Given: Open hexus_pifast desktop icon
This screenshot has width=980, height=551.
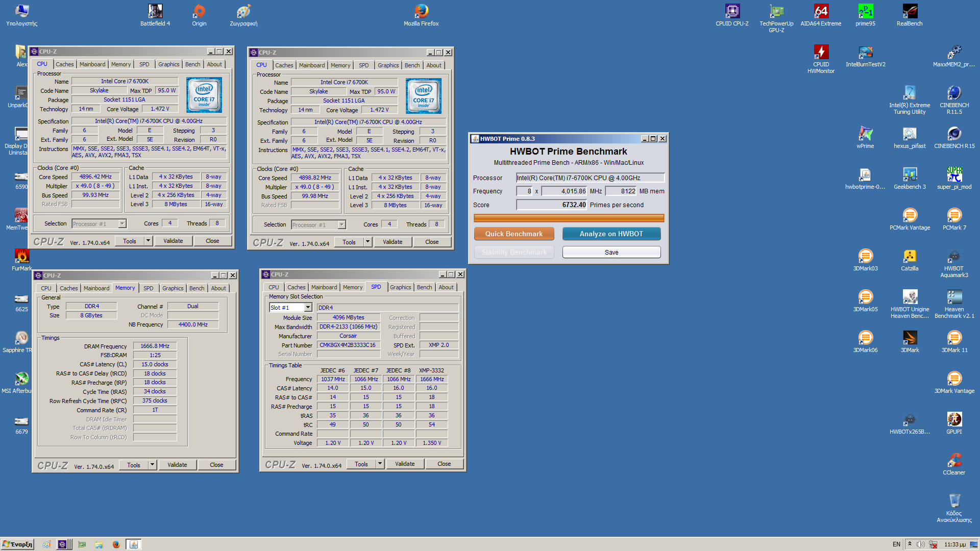Looking at the screenshot, I should (910, 138).
